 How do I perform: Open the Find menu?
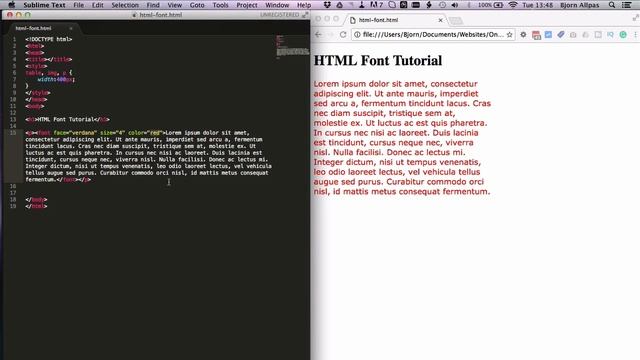153,5
